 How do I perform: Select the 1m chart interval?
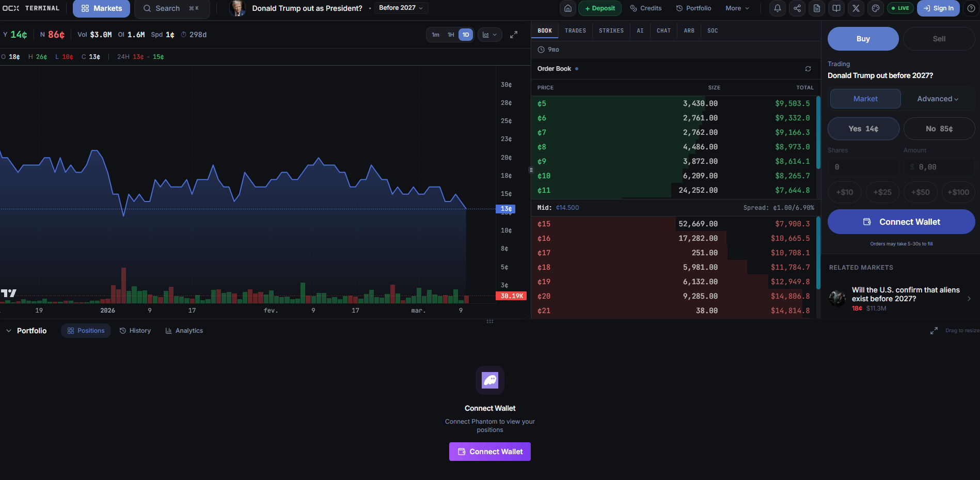pos(436,35)
